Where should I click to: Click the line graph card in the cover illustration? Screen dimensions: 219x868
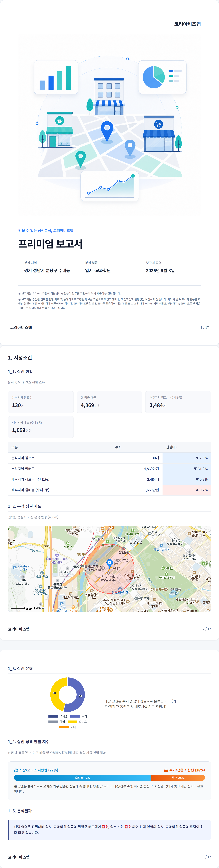coord(110,186)
